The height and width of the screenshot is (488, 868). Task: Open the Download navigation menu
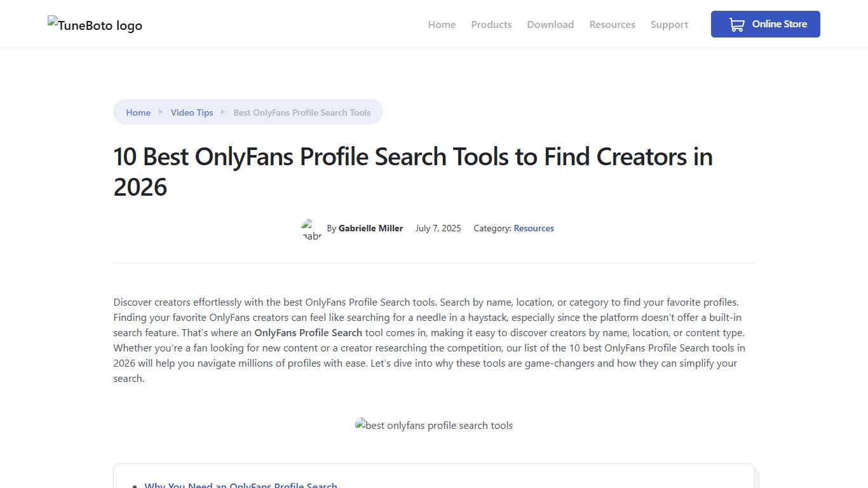pos(550,24)
